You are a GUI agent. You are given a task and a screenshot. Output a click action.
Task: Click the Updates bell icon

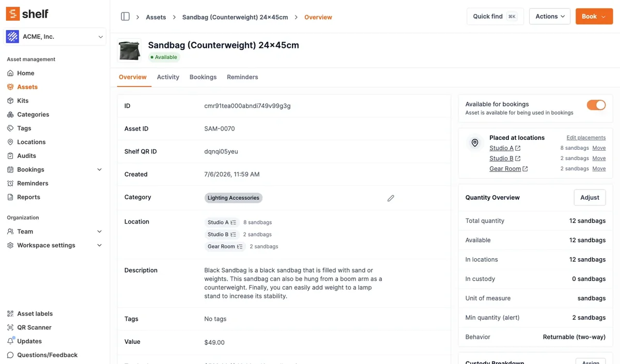click(x=10, y=341)
